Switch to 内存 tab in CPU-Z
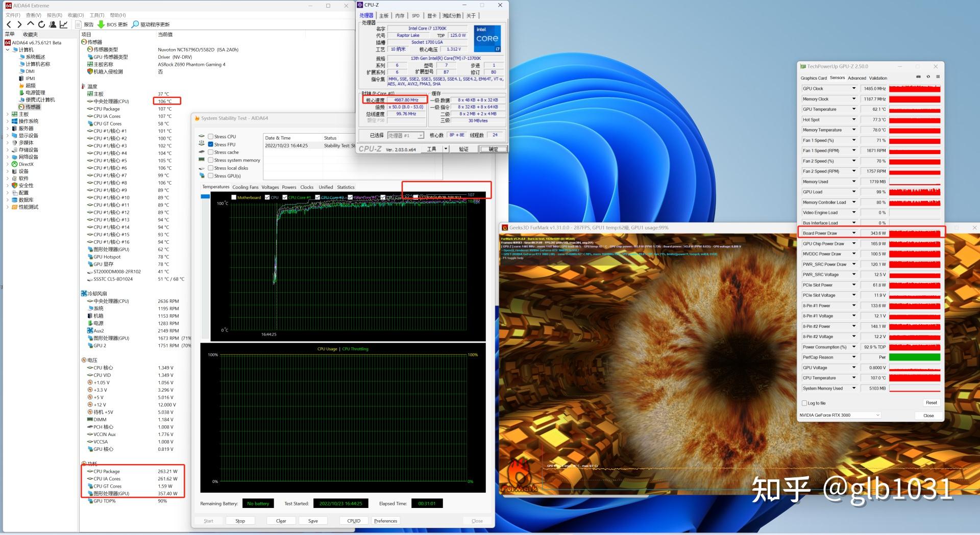Image resolution: width=980 pixels, height=535 pixels. 400,16
